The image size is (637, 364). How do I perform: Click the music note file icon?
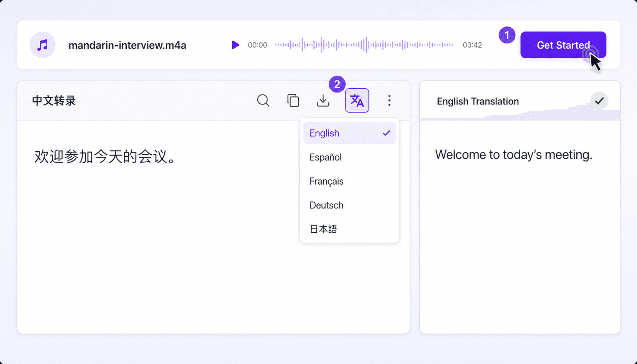pos(43,45)
